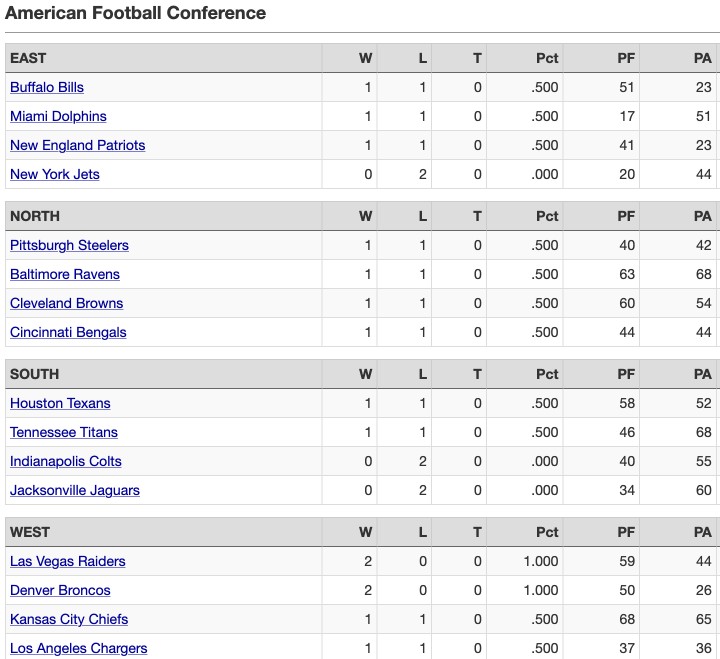Select the Indianapolis Colts link

coord(66,461)
